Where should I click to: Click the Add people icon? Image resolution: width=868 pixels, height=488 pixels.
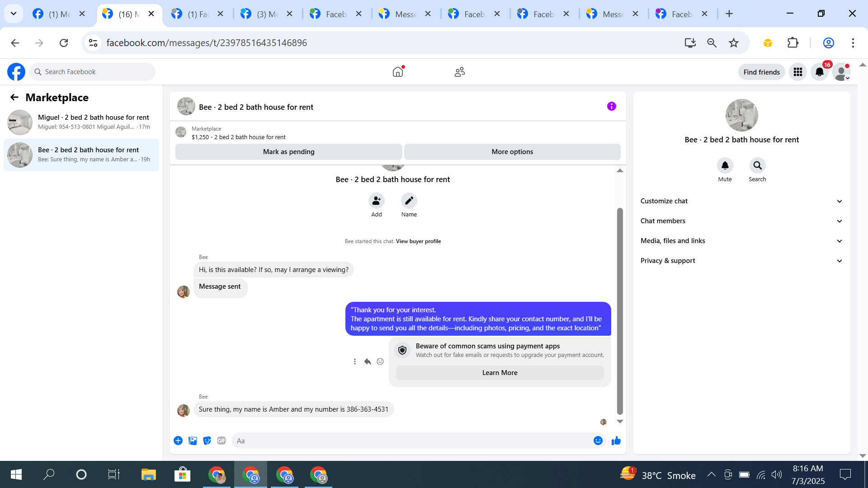tap(376, 201)
